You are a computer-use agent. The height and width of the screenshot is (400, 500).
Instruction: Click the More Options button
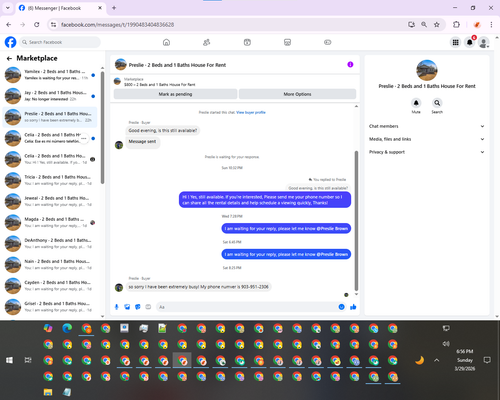click(x=297, y=94)
